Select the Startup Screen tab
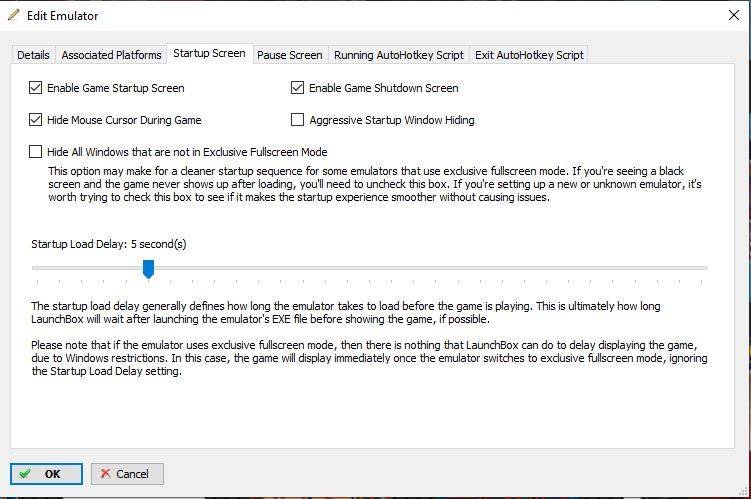The width and height of the screenshot is (751, 499). click(209, 53)
